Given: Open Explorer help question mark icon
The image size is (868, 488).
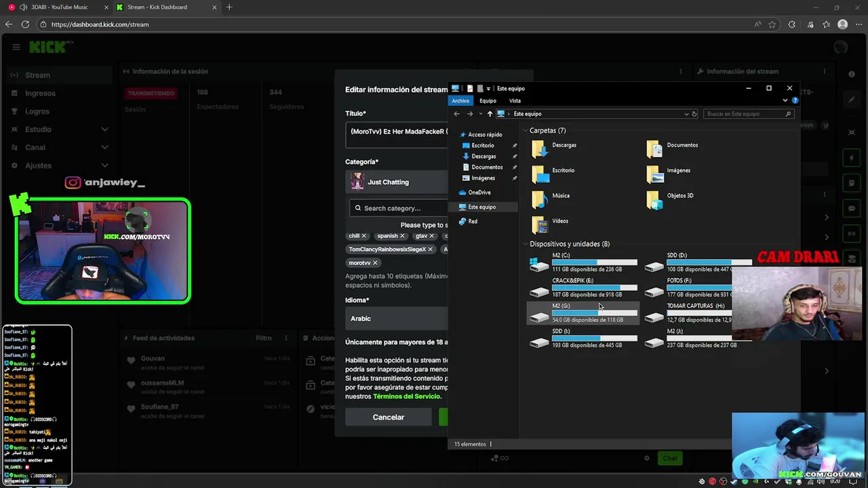Looking at the screenshot, I should pos(795,100).
